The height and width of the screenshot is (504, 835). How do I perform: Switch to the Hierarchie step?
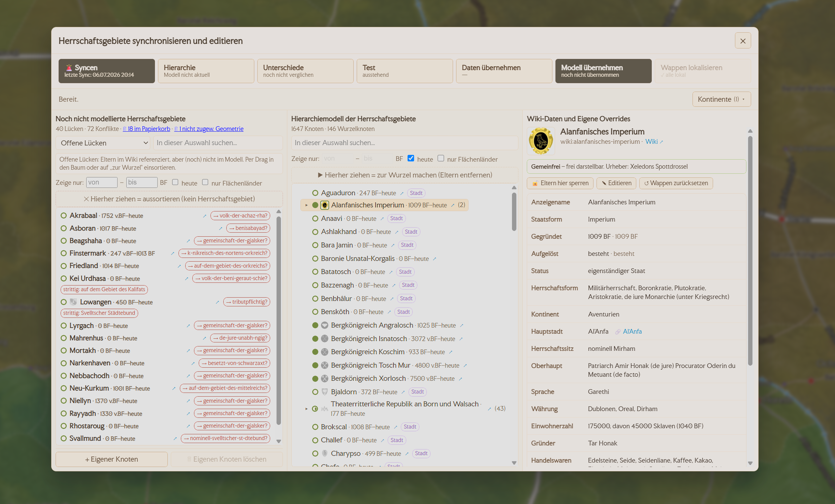(206, 71)
